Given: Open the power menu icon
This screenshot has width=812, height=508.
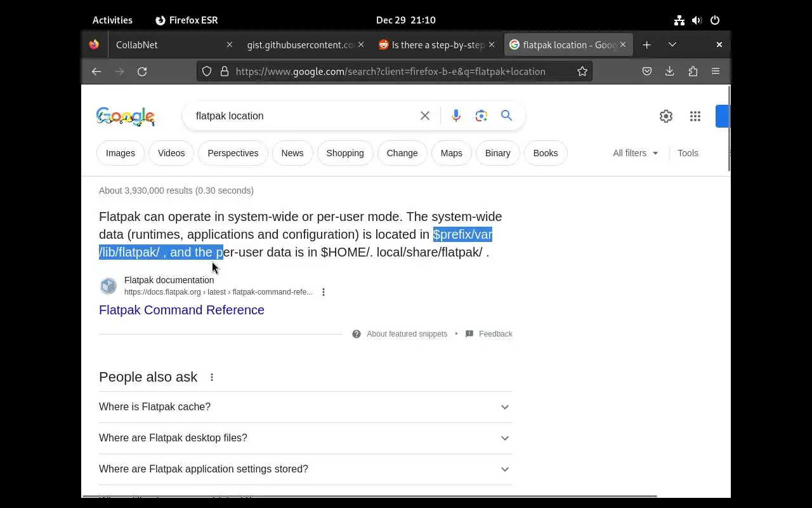Looking at the screenshot, I should click(715, 20).
